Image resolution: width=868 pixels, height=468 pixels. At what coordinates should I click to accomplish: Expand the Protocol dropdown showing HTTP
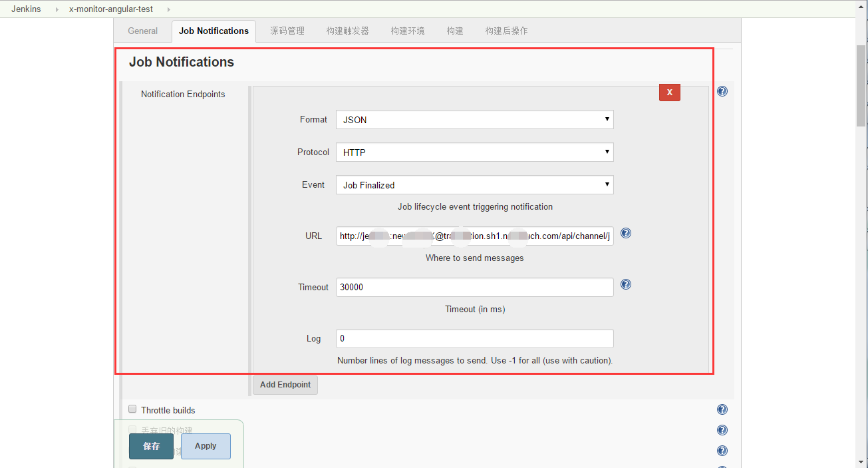474,152
